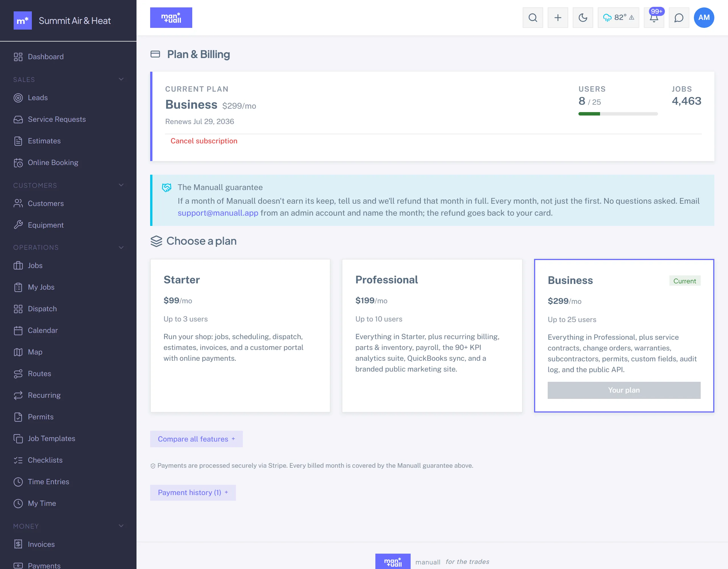Click the Leads target icon
Screen dimensions: 728x569
pos(18,98)
